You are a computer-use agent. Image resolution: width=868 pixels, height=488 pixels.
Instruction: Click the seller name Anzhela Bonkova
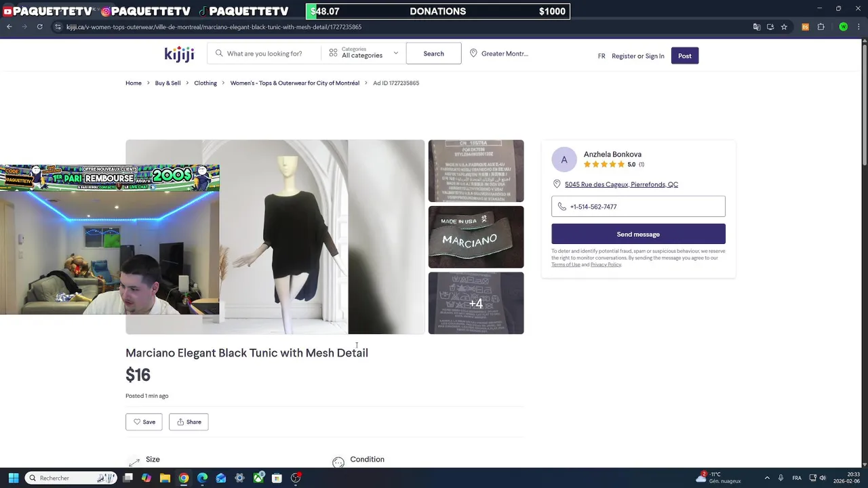(612, 155)
